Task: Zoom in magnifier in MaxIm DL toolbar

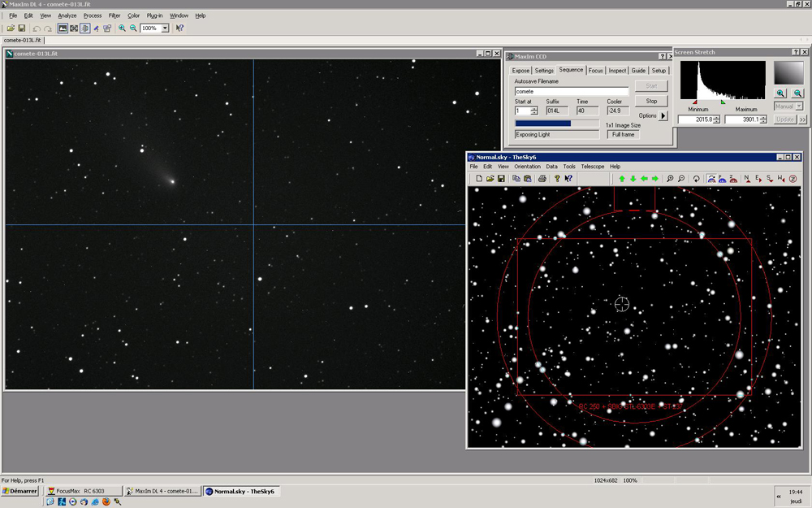Action: (123, 28)
